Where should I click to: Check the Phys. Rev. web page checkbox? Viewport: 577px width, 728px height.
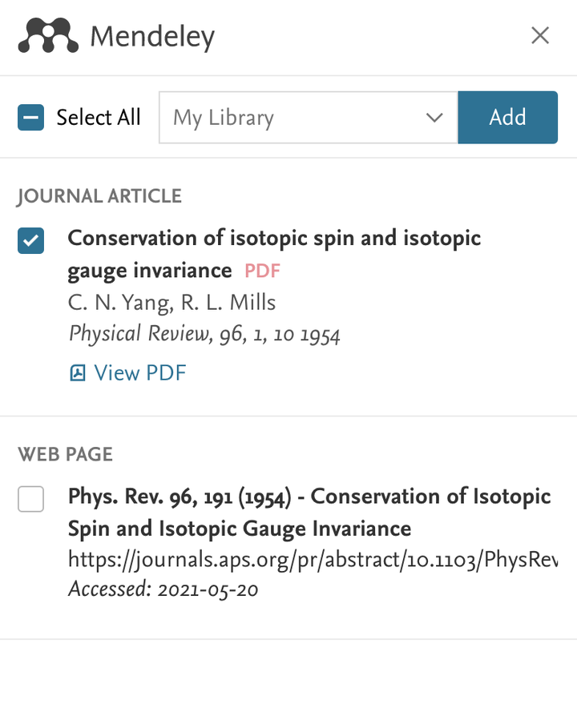tap(31, 498)
